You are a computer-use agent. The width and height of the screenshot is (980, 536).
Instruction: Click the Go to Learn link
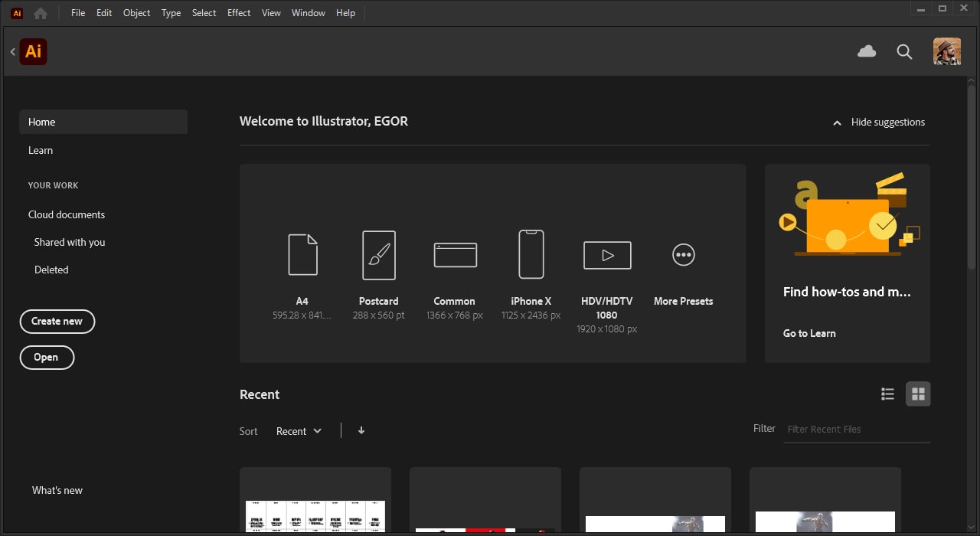(809, 333)
